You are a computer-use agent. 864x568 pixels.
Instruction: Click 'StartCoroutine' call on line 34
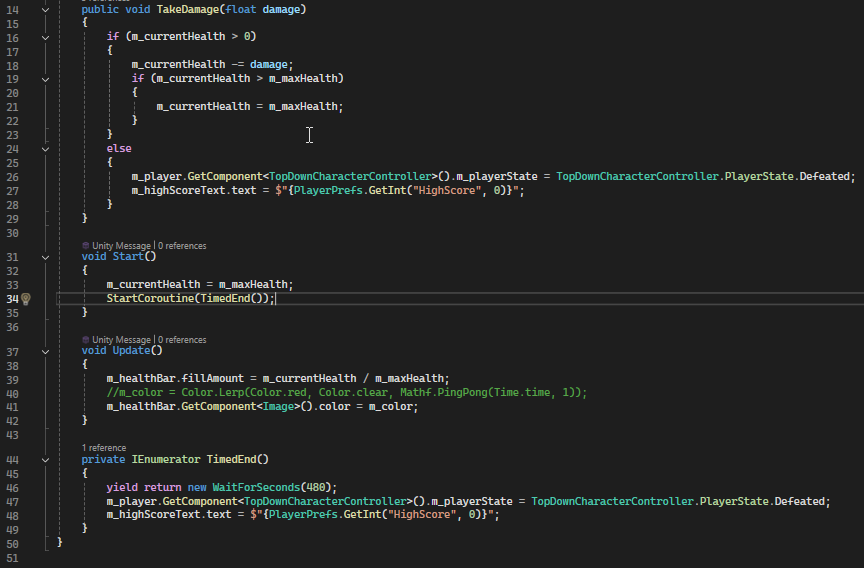(150, 298)
